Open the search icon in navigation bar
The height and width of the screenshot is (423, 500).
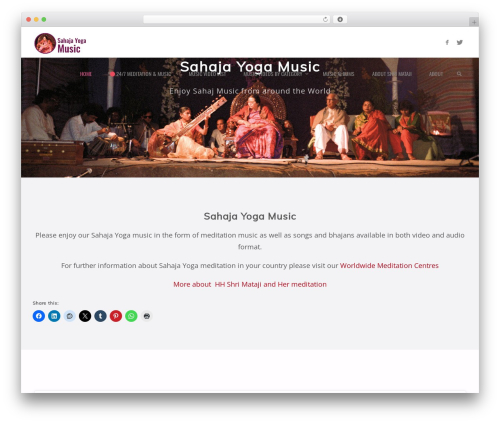point(459,74)
